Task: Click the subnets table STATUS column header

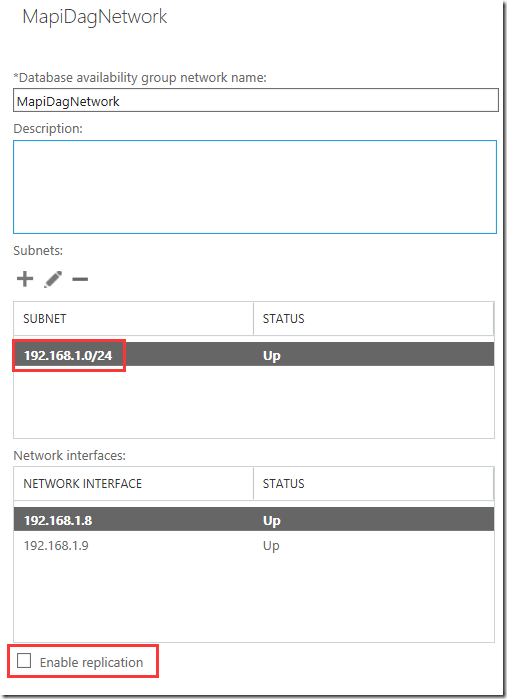Action: tap(374, 318)
